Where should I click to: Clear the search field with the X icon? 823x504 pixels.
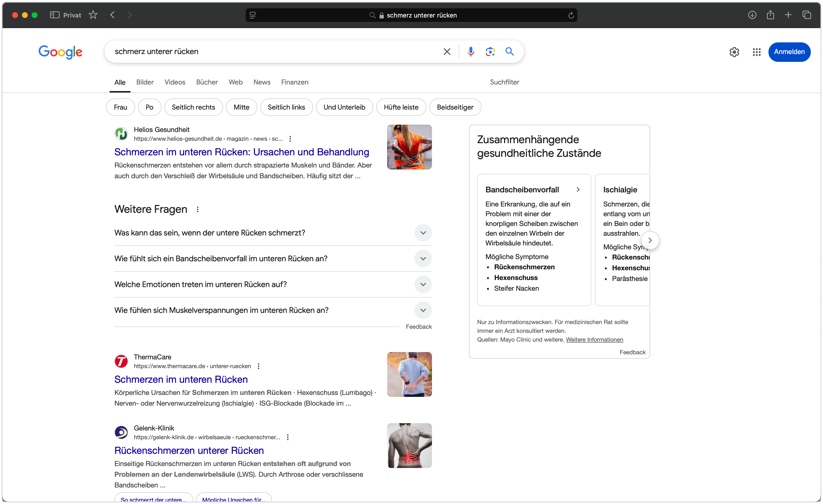point(447,51)
